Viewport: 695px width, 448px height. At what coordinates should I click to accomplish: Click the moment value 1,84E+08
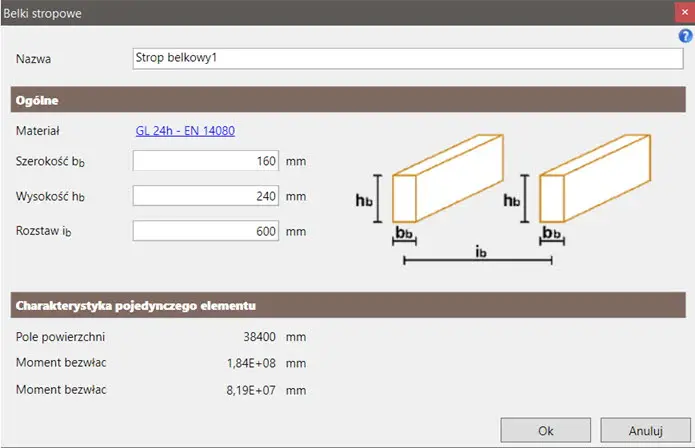pyautogui.click(x=252, y=363)
